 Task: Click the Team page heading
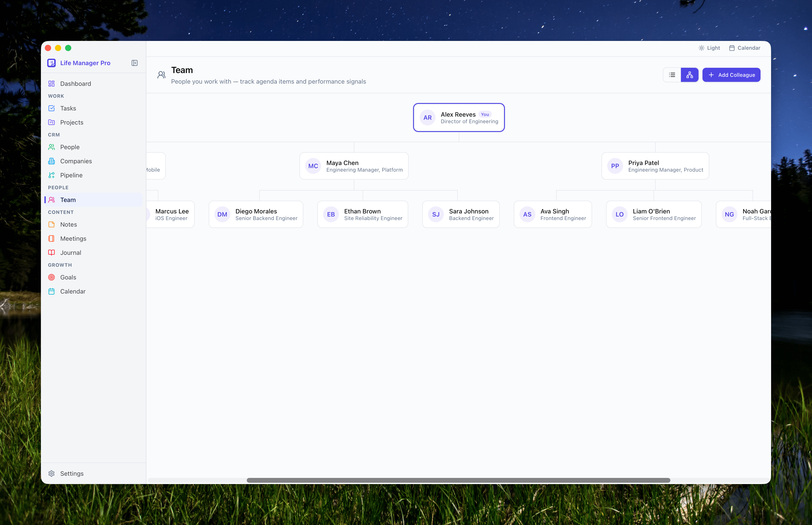click(x=182, y=70)
